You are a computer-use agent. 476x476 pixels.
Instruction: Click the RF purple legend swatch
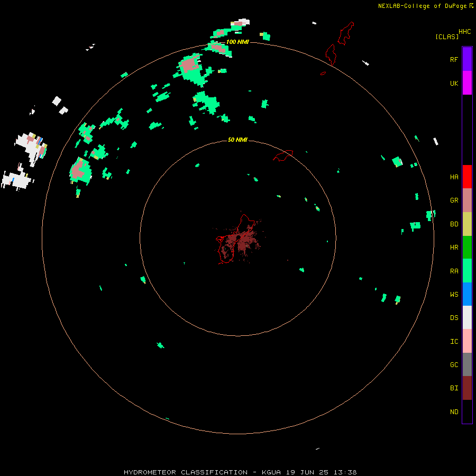tap(467, 59)
